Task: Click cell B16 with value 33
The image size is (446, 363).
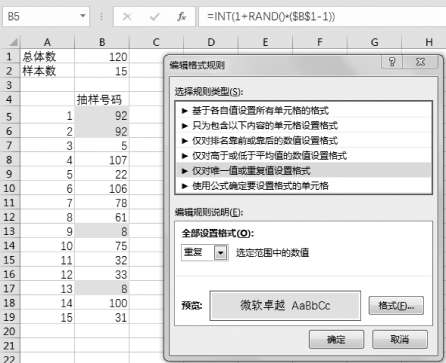Action: [x=102, y=274]
